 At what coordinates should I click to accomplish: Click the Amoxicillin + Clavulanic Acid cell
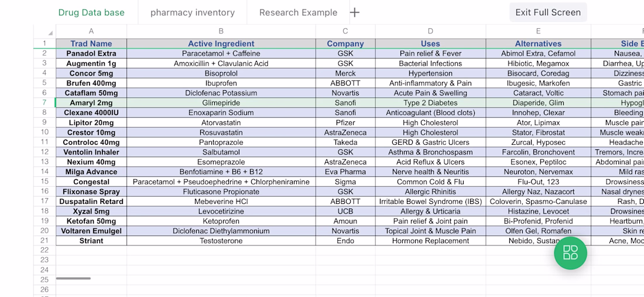[x=221, y=63]
